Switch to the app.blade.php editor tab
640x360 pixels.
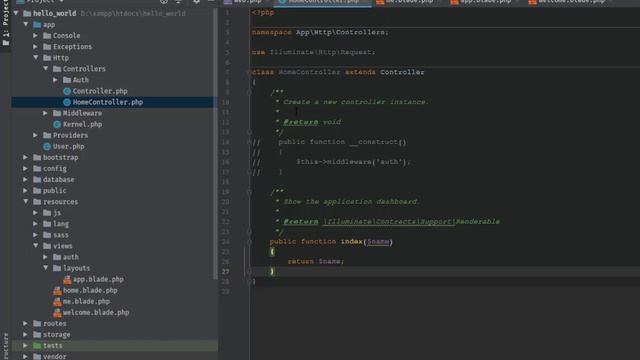(x=485, y=2)
